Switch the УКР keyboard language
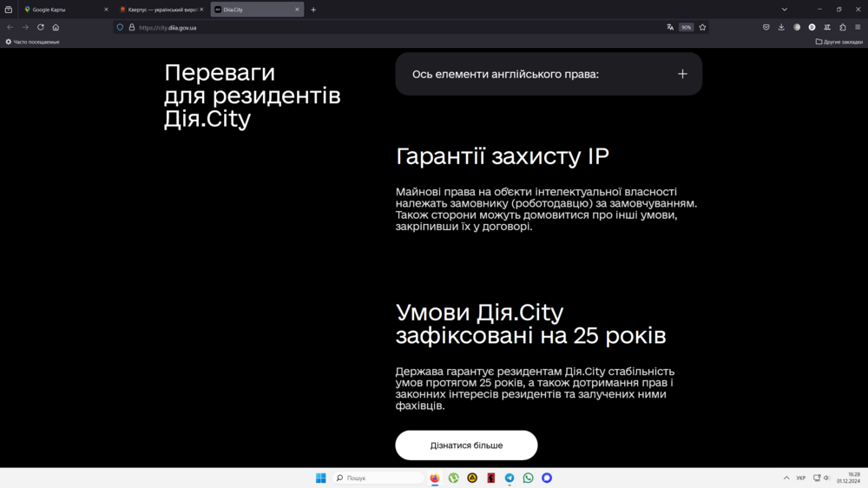 tap(801, 478)
